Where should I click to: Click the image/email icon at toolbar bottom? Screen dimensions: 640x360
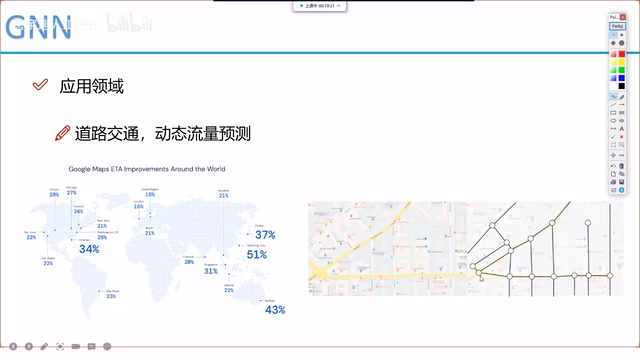pos(613,190)
